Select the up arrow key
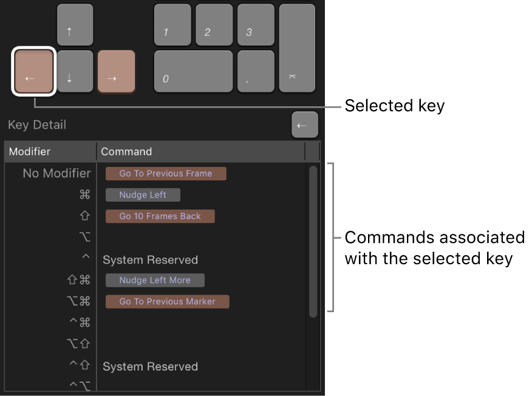The image size is (532, 396). tap(75, 24)
